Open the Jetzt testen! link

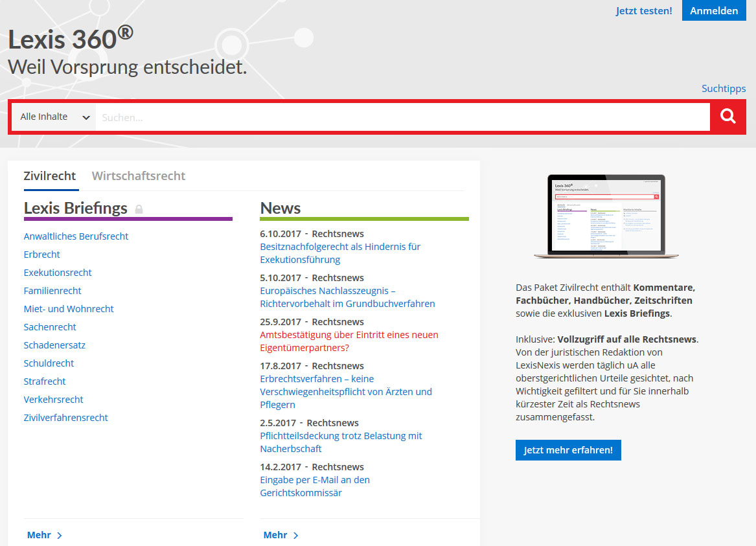click(644, 10)
